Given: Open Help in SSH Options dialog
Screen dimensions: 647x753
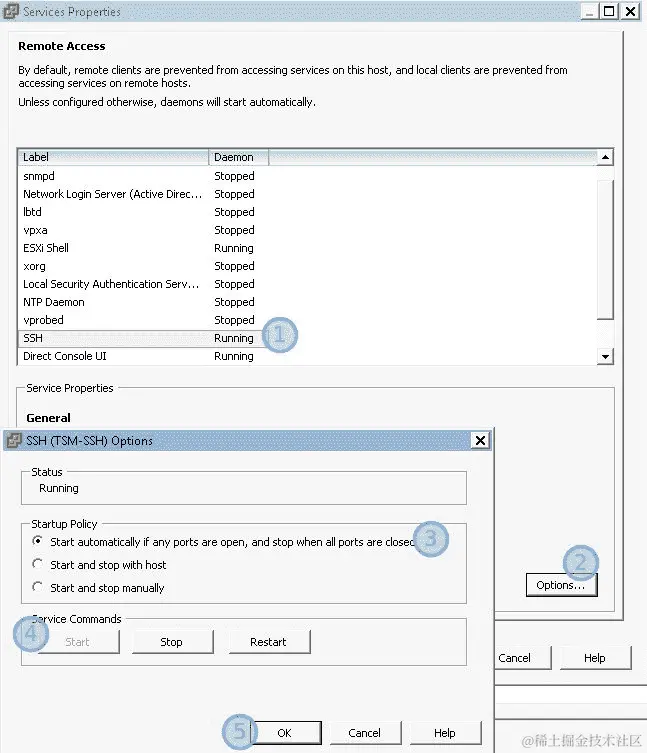Looking at the screenshot, I should click(445, 733).
